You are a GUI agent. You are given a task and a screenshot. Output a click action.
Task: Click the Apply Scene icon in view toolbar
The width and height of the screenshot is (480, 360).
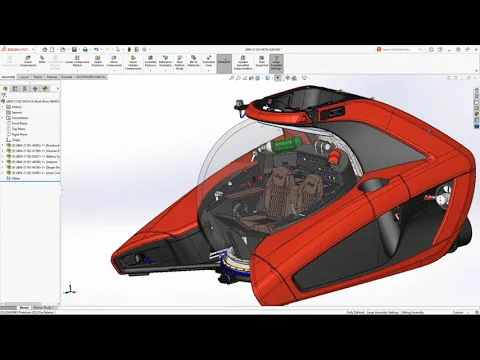[294, 78]
